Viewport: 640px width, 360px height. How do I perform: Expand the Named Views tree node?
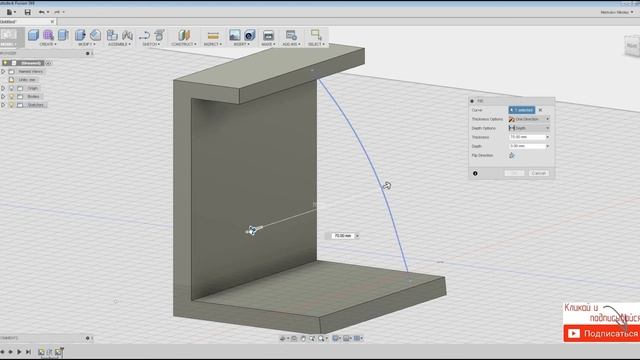coord(3,71)
